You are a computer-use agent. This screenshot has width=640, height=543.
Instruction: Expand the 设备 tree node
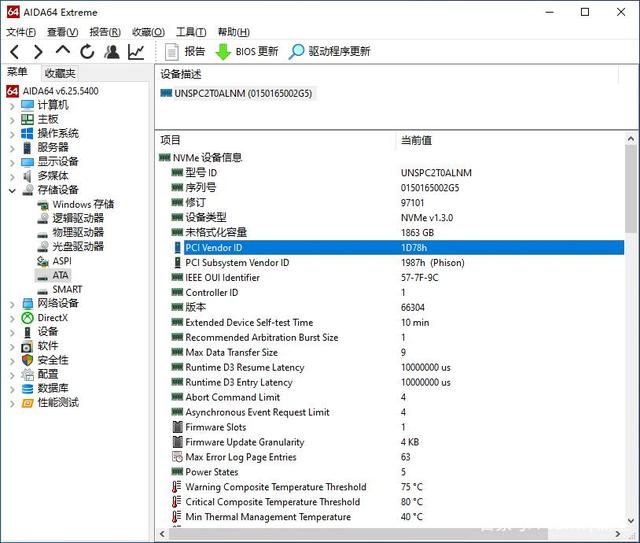coord(12,333)
